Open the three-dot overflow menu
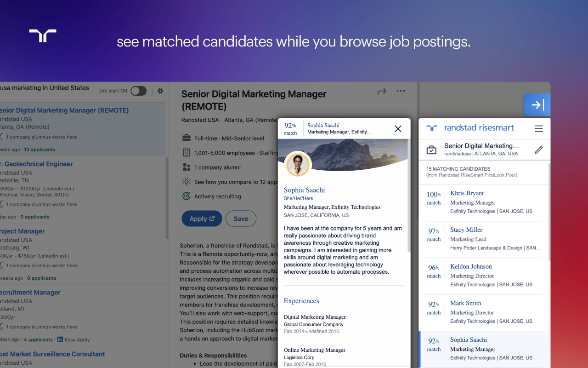 401,91
